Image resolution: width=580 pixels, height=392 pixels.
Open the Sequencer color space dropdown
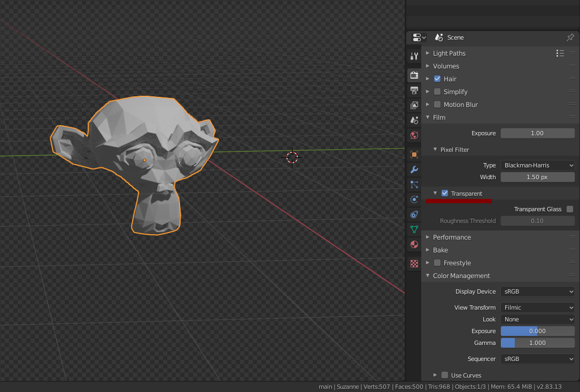537,359
